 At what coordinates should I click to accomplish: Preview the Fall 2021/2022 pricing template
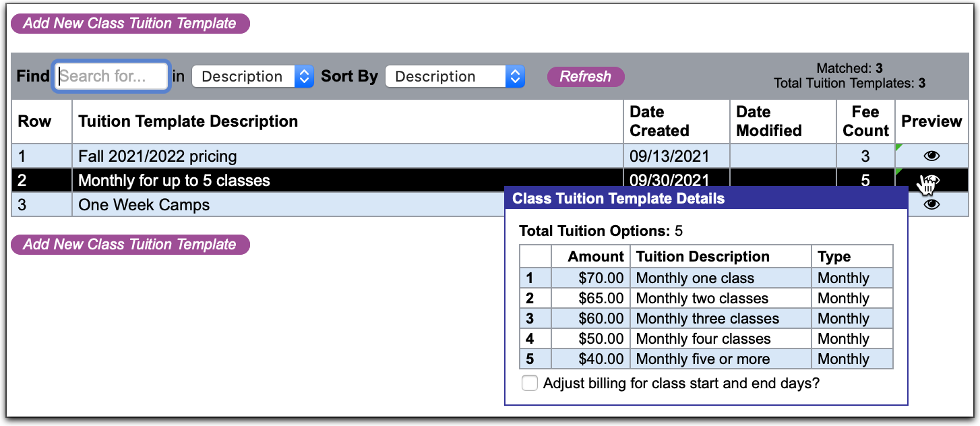pyautogui.click(x=931, y=156)
